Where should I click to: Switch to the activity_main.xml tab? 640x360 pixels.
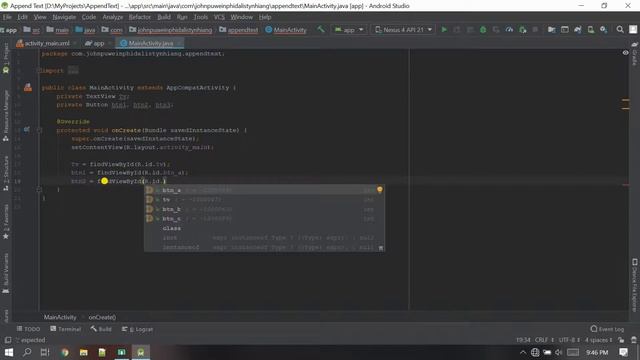[47, 43]
